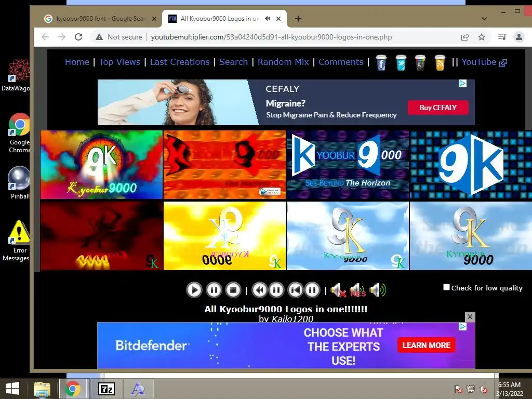
Task: Click the orange and red distorted logo video
Action: [x=224, y=165]
